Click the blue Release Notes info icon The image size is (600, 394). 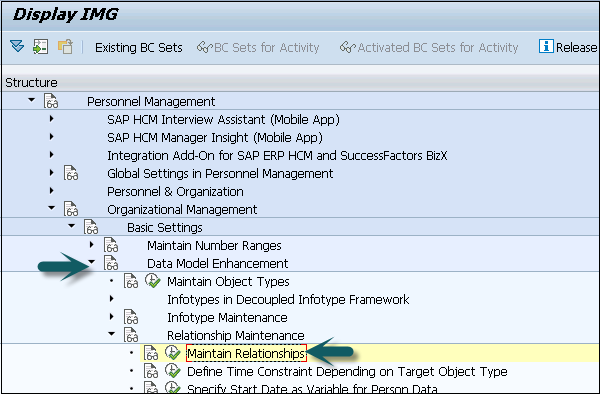[546, 46]
